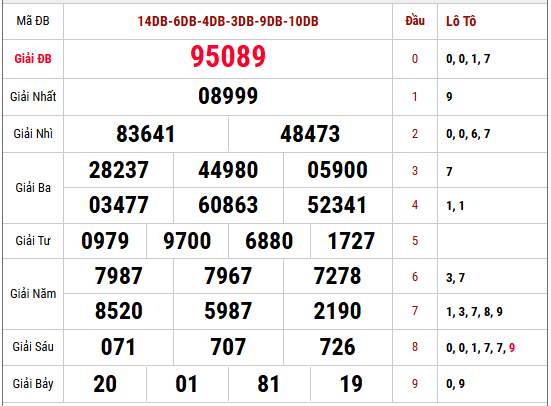
Task: Click the Lô Tô column header
Action: [461, 21]
